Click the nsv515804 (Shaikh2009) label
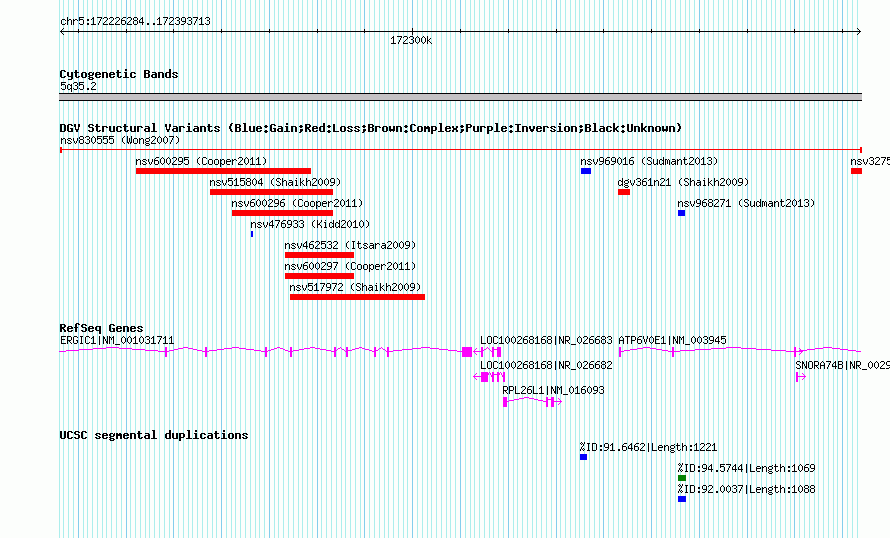 (275, 182)
